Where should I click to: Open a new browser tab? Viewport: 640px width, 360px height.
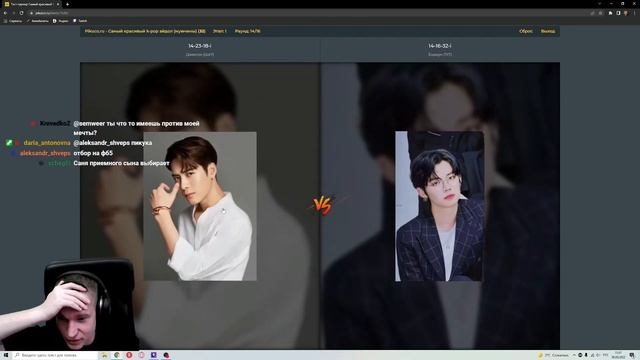[67, 4]
